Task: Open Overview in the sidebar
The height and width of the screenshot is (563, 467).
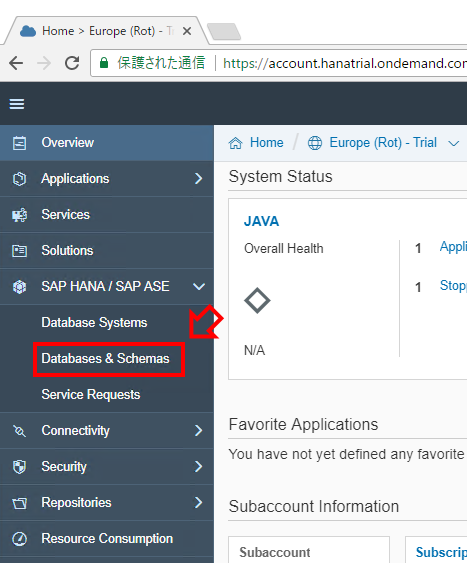Action: click(x=107, y=143)
